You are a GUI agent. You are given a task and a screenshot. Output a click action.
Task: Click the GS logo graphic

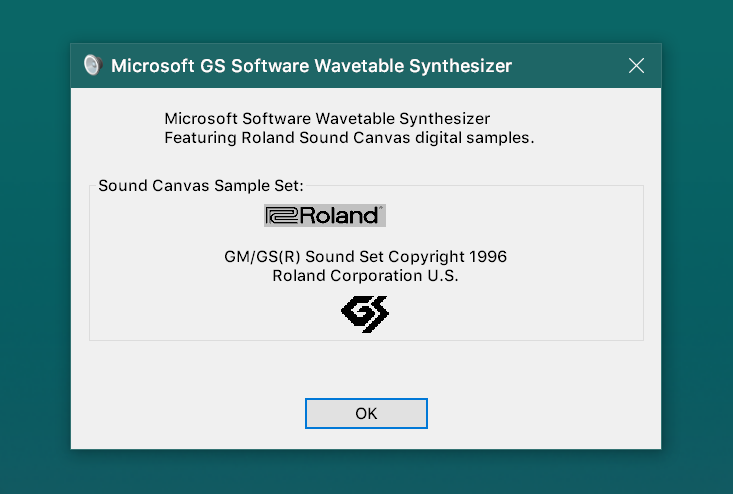pos(365,314)
